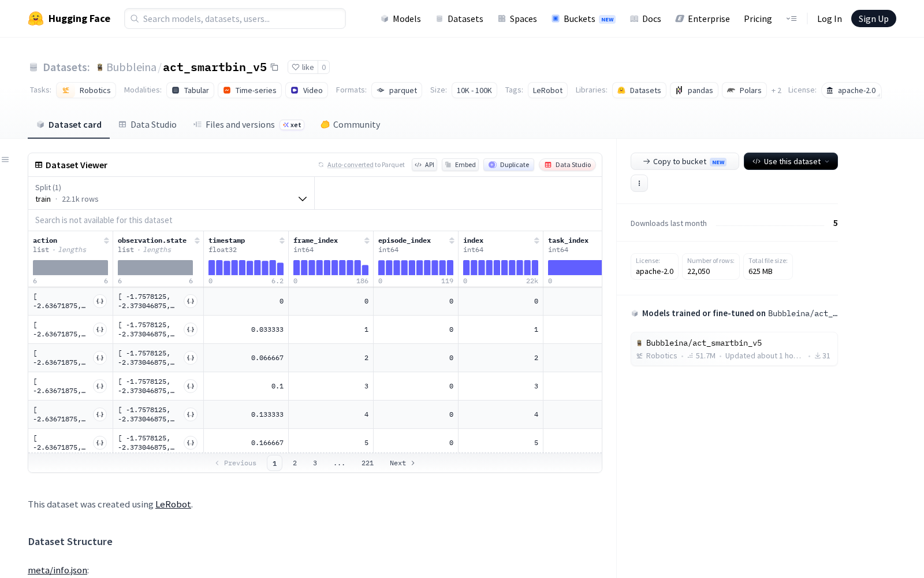The image size is (924, 578).
Task: Toggle the like heart button
Action: pyautogui.click(x=303, y=67)
